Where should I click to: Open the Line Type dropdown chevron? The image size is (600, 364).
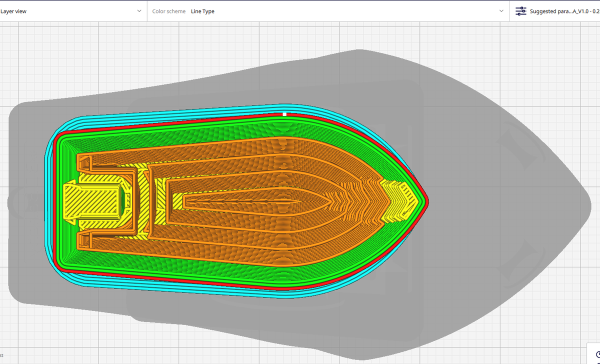pos(501,10)
